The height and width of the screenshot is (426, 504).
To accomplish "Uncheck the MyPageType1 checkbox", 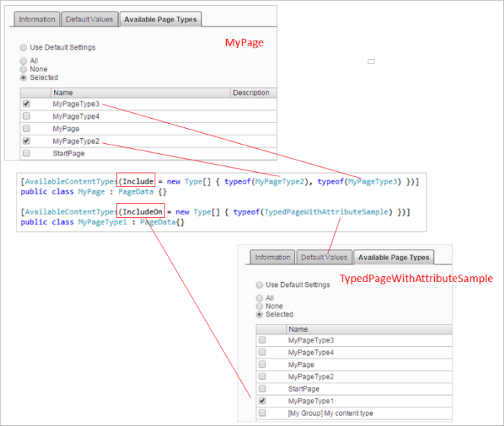I will click(262, 401).
